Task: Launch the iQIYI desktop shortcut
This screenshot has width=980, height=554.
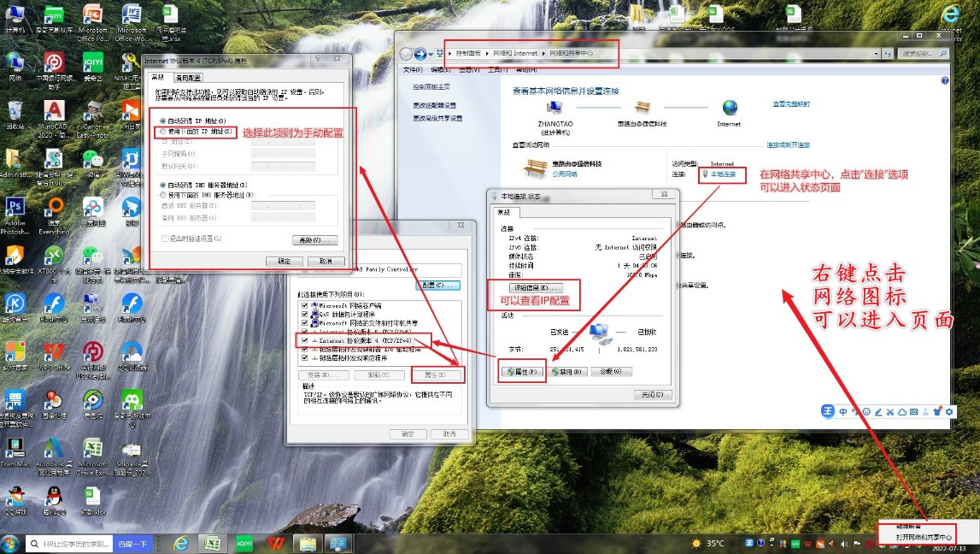Action: [93, 62]
